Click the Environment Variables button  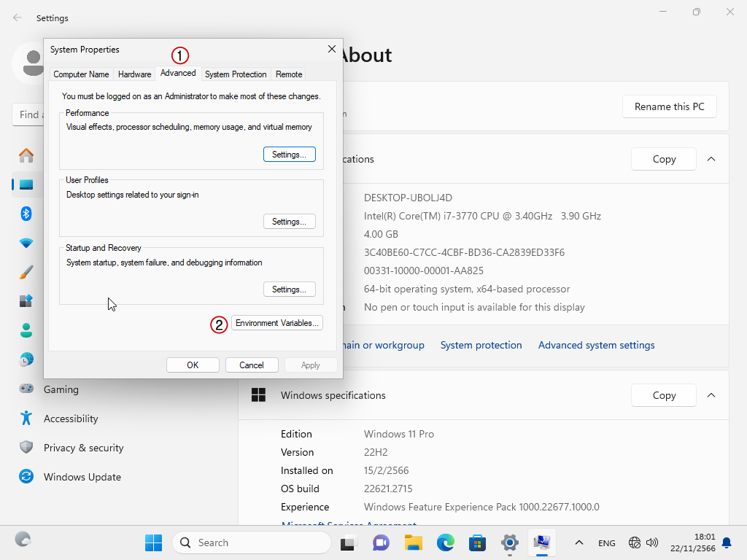[277, 323]
